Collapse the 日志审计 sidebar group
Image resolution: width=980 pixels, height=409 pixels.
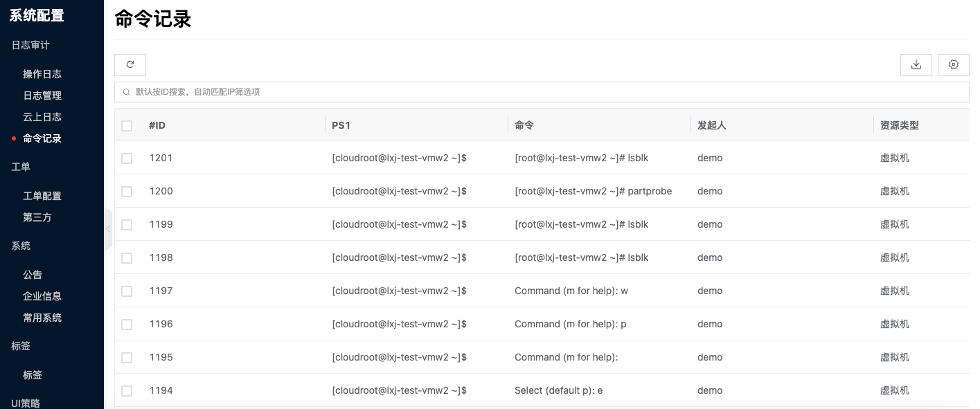tap(30, 45)
